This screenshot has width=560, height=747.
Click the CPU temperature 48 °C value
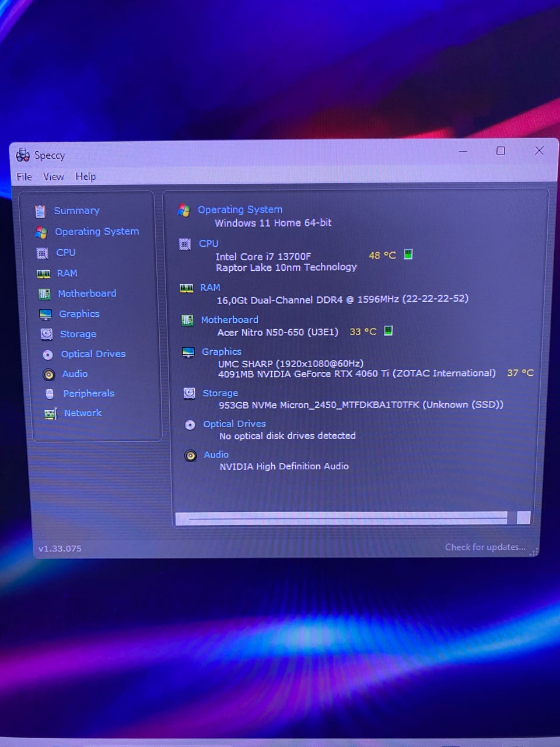point(382,255)
